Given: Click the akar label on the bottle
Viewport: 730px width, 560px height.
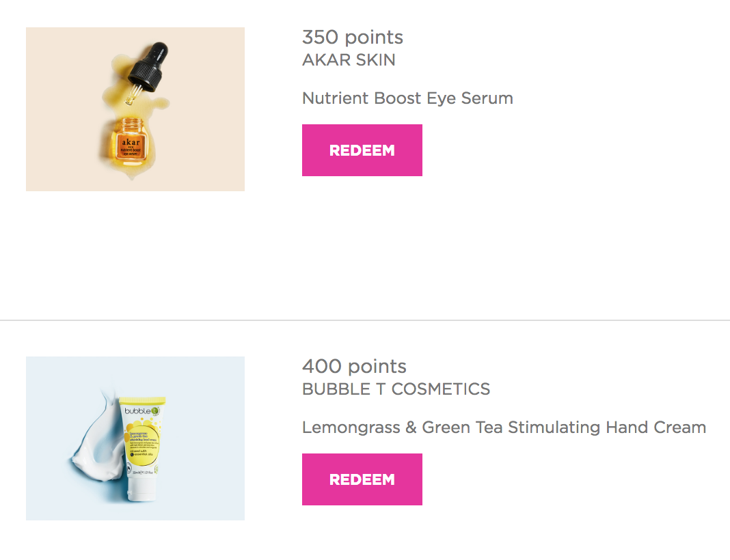Looking at the screenshot, I should 131,146.
